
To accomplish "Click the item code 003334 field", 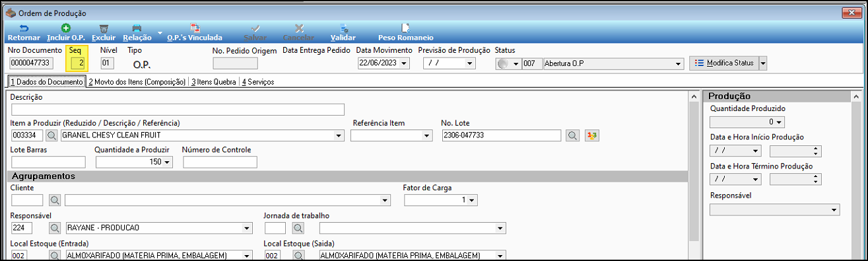I will coord(27,135).
